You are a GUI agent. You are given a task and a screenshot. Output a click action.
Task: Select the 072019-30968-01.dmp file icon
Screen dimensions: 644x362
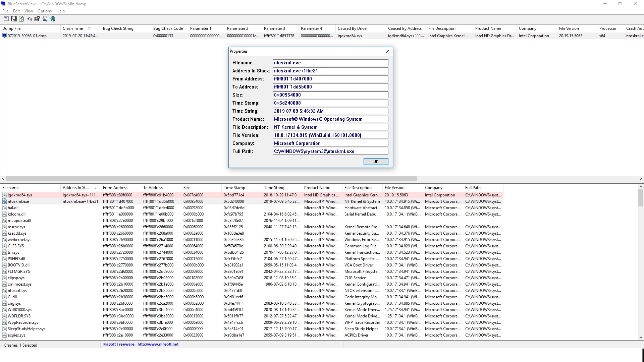(4, 36)
